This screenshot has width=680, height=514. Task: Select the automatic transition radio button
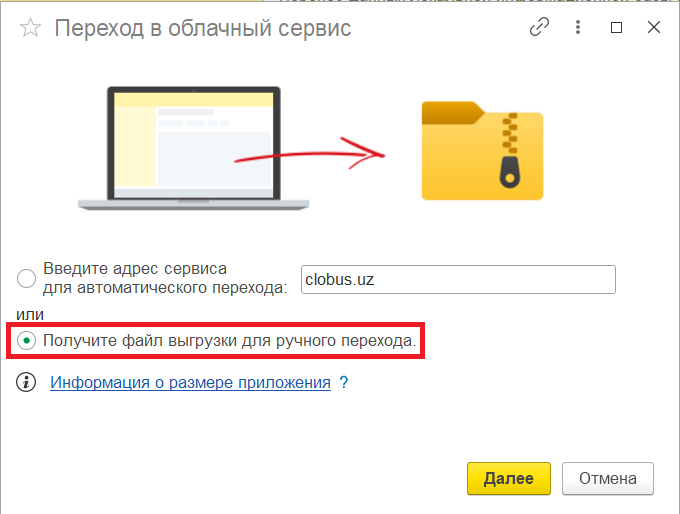[x=27, y=279]
